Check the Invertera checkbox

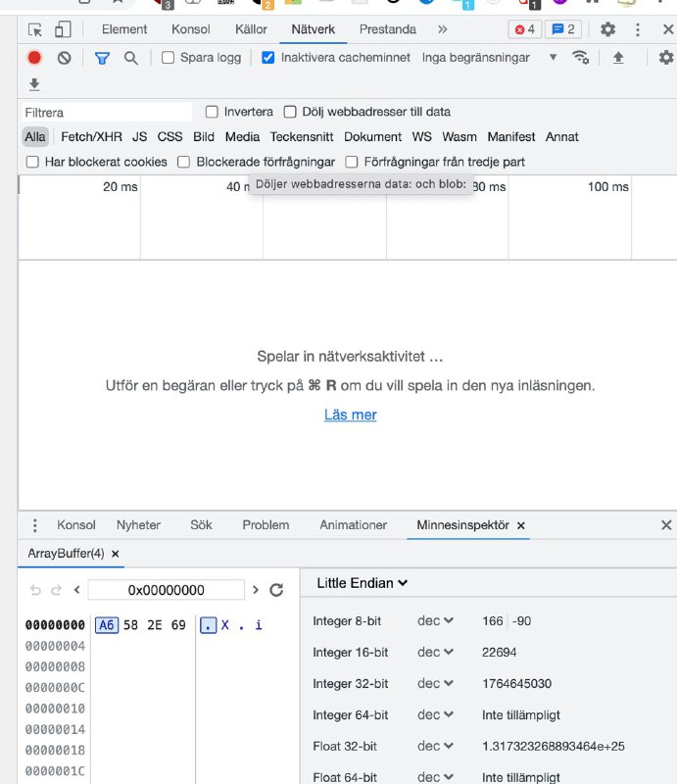pos(213,112)
